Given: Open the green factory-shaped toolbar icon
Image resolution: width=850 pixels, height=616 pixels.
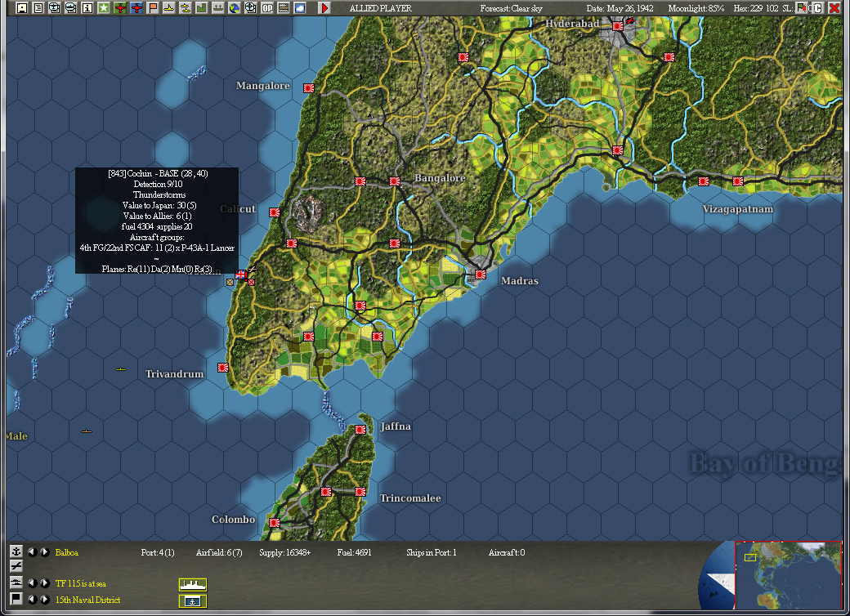Looking at the screenshot, I should pyautogui.click(x=201, y=7).
